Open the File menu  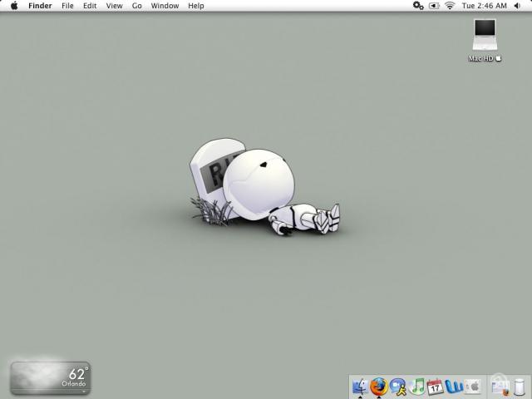pos(67,6)
